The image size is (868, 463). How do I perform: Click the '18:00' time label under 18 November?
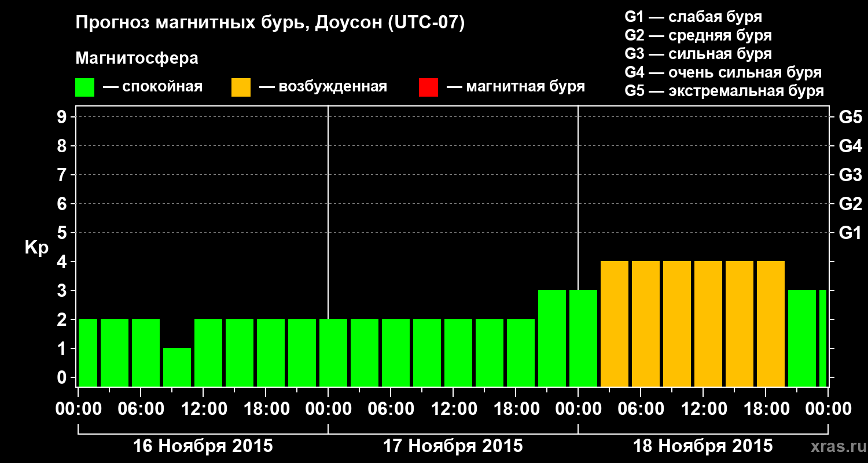point(766,409)
